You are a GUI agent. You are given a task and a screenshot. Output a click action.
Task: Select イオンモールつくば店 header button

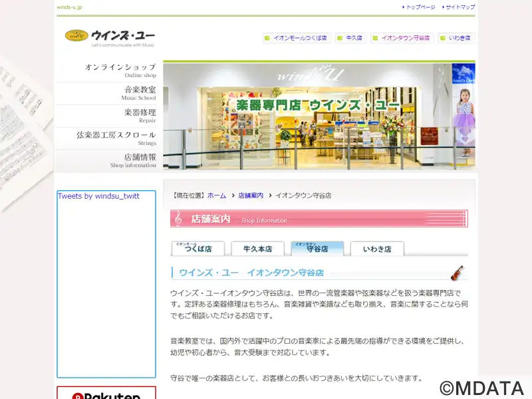(297, 38)
